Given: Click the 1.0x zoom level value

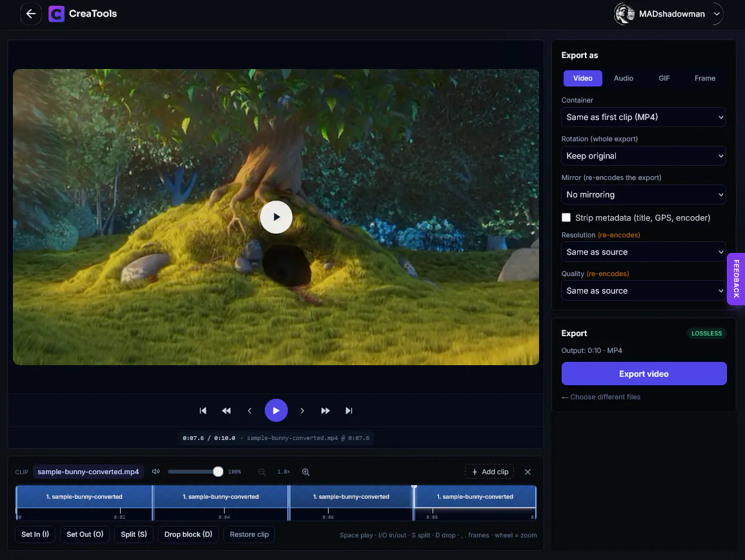Looking at the screenshot, I should 283,472.
